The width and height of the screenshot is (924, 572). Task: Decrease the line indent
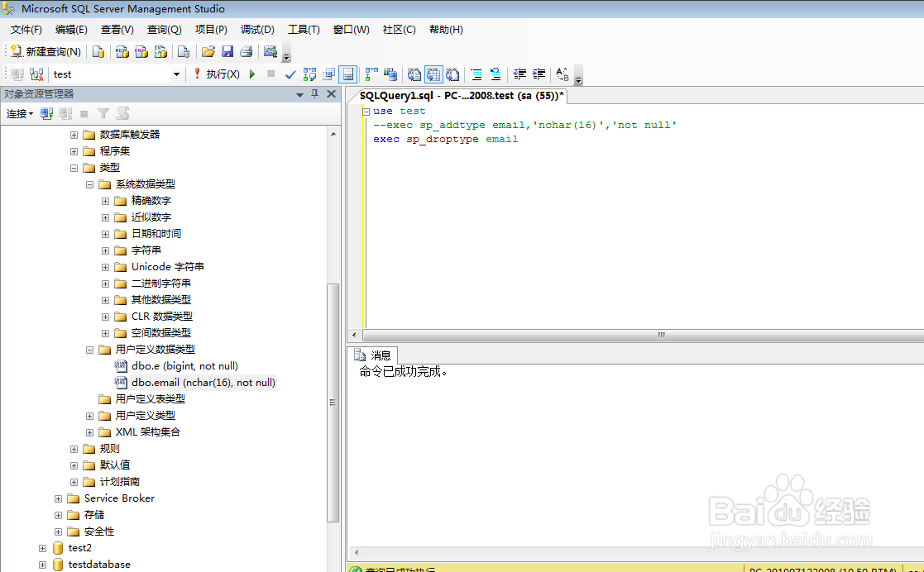tap(519, 74)
